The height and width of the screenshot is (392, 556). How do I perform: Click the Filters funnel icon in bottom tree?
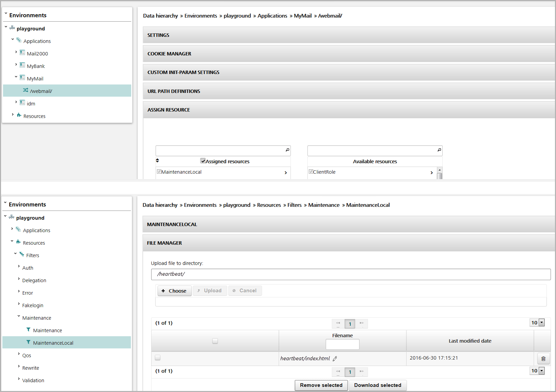click(22, 254)
